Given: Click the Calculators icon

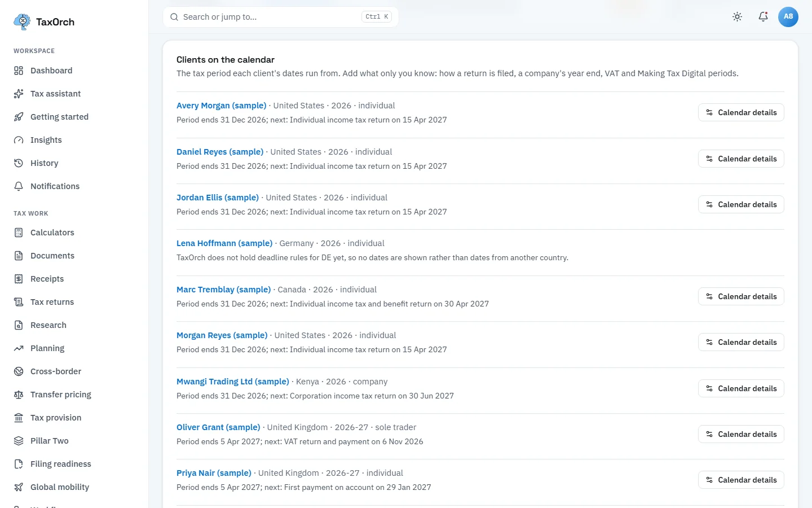Looking at the screenshot, I should coord(19,233).
